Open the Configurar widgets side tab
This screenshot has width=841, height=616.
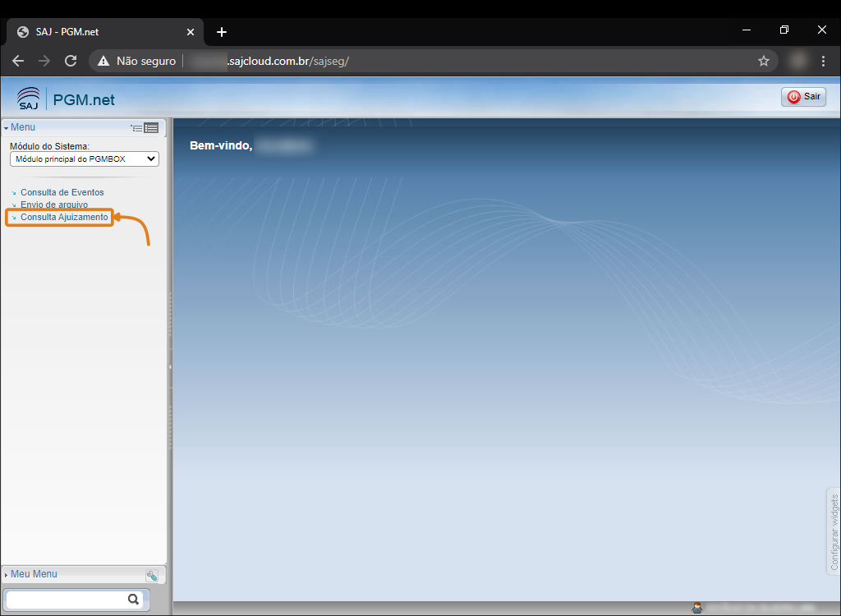tap(834, 532)
